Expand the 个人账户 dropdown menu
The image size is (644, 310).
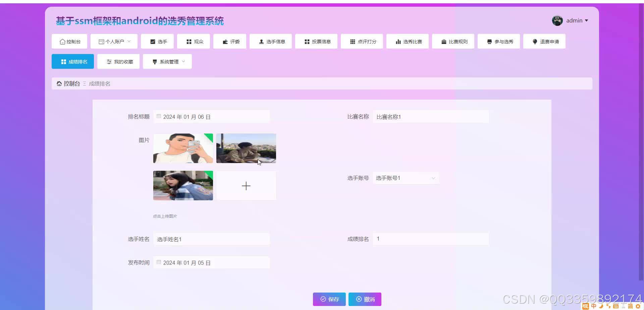coord(114,42)
